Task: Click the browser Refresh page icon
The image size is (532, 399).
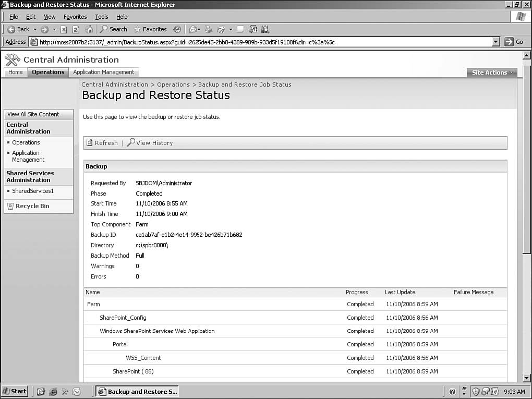Action: [x=76, y=29]
